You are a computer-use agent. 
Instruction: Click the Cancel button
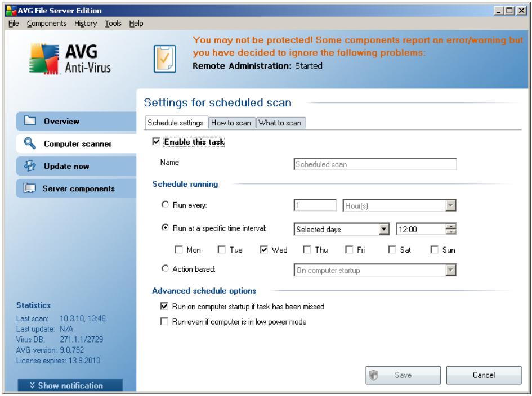pos(484,375)
